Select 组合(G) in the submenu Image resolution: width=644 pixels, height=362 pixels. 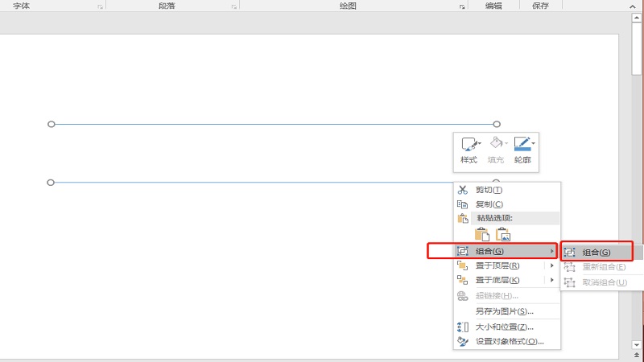coord(596,253)
